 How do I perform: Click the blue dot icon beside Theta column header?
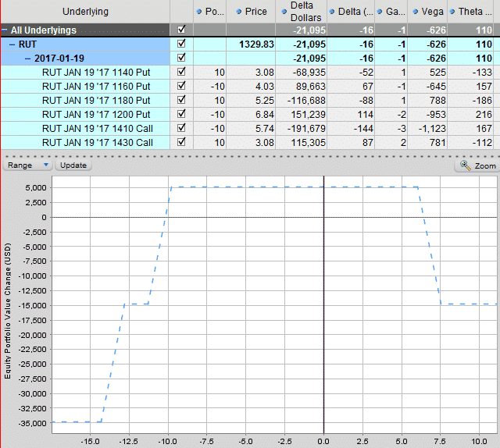pyautogui.click(x=452, y=12)
